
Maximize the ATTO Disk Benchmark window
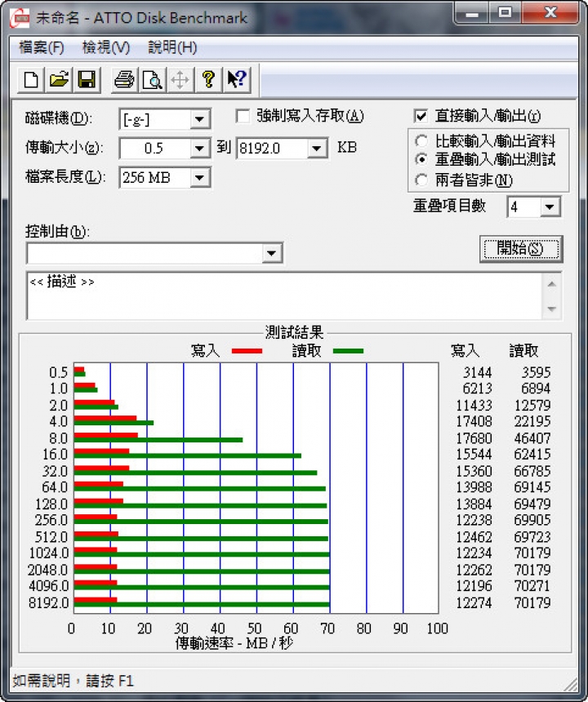click(506, 13)
